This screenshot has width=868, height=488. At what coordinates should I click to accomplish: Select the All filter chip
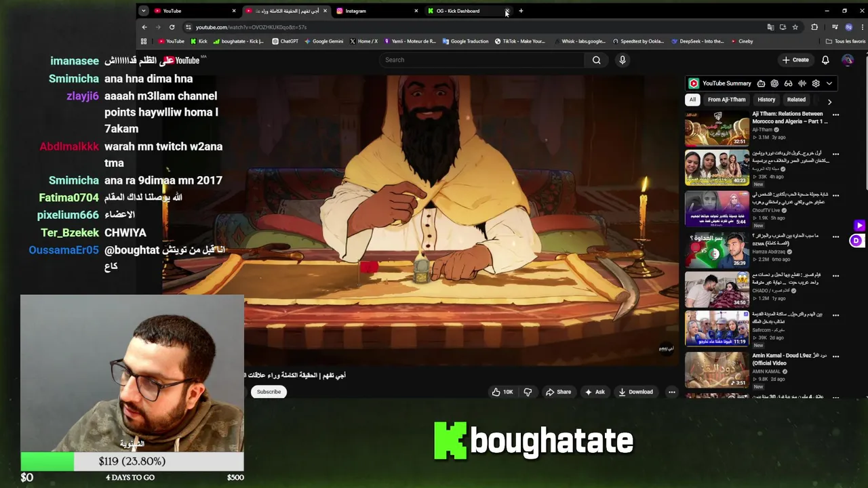tap(692, 100)
